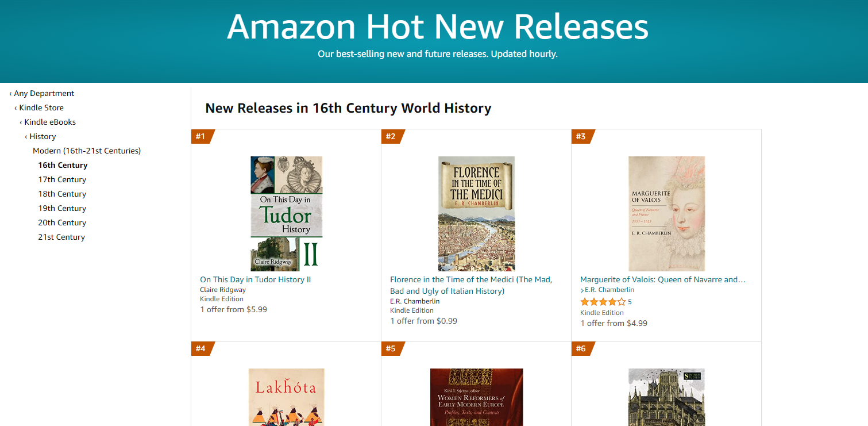Collapse back to Kindle eBooks category

pyautogui.click(x=51, y=122)
